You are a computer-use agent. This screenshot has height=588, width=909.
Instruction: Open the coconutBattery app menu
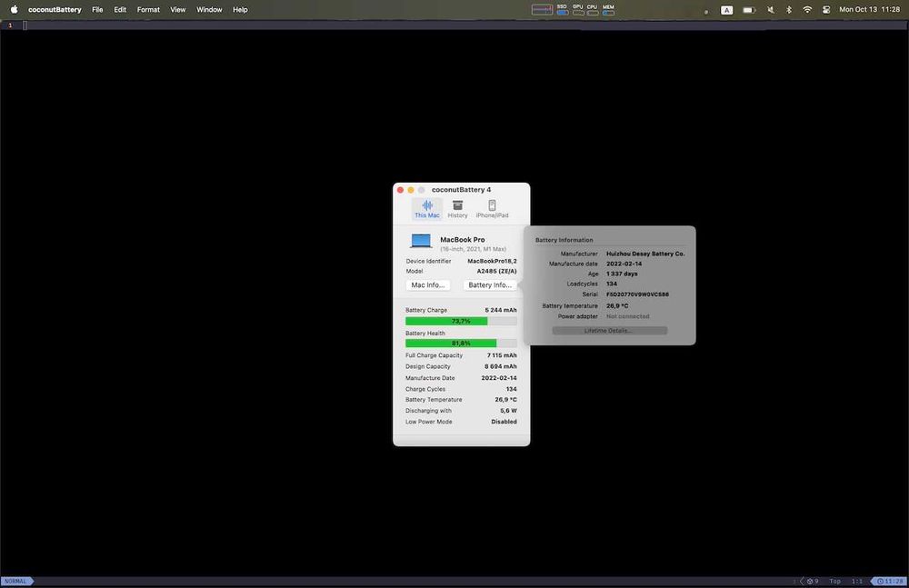tap(55, 9)
